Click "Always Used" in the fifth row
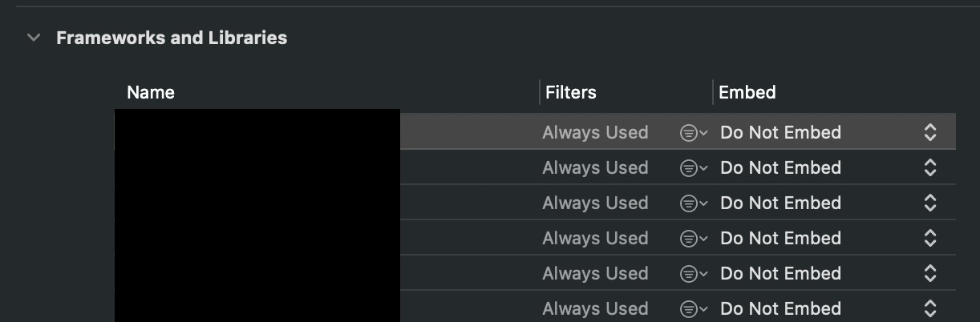 coord(595,274)
